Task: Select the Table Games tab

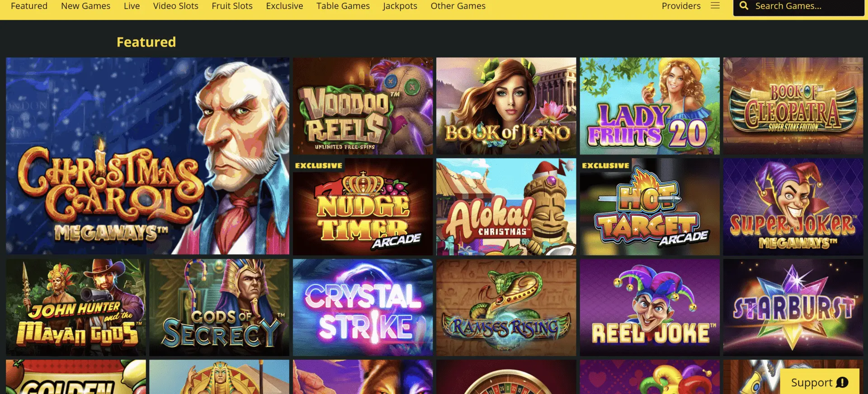Action: click(x=343, y=6)
